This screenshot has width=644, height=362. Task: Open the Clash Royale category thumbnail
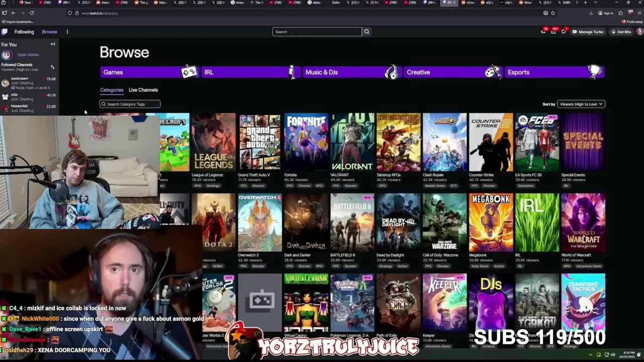point(445,142)
